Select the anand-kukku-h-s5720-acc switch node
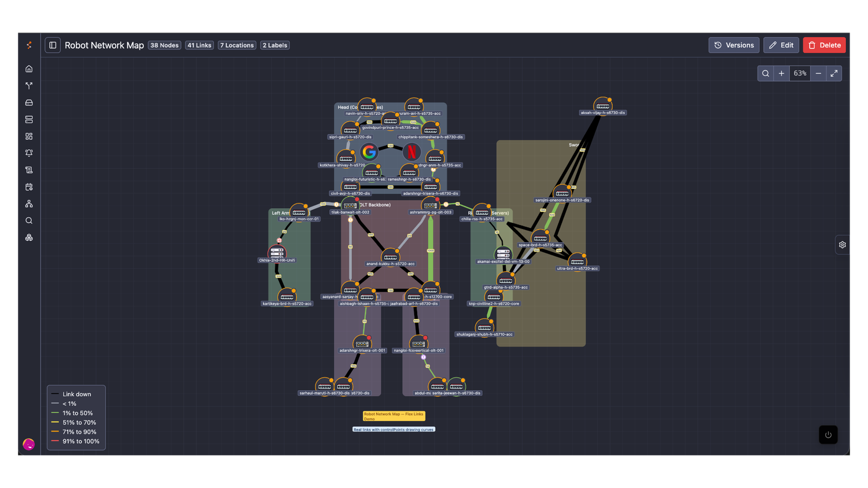This screenshot has height=488, width=868. pyautogui.click(x=391, y=257)
